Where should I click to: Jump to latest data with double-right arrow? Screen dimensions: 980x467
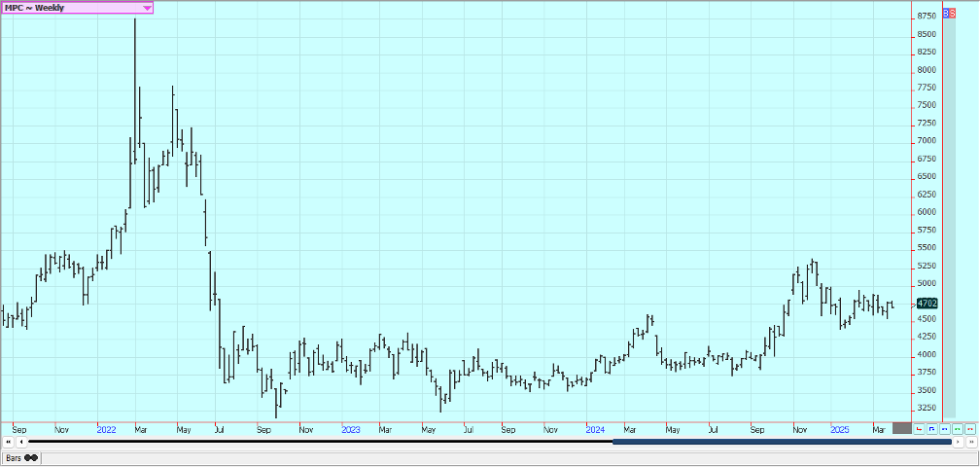pos(970,442)
